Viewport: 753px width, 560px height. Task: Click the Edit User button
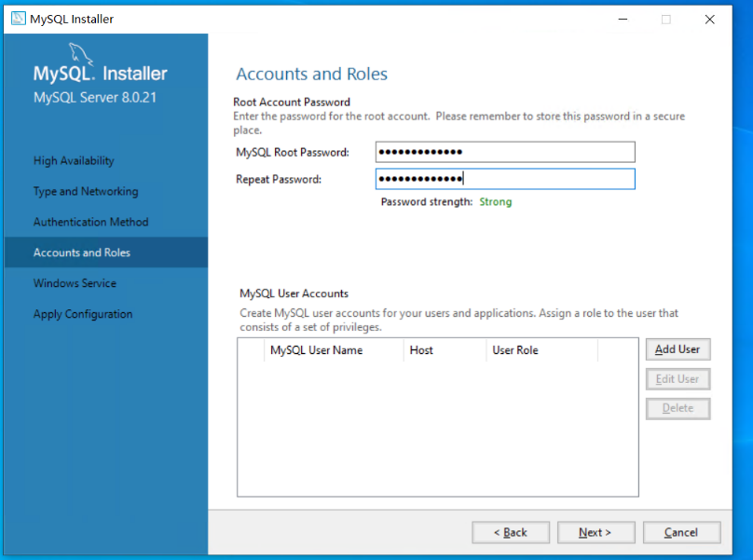coord(678,379)
